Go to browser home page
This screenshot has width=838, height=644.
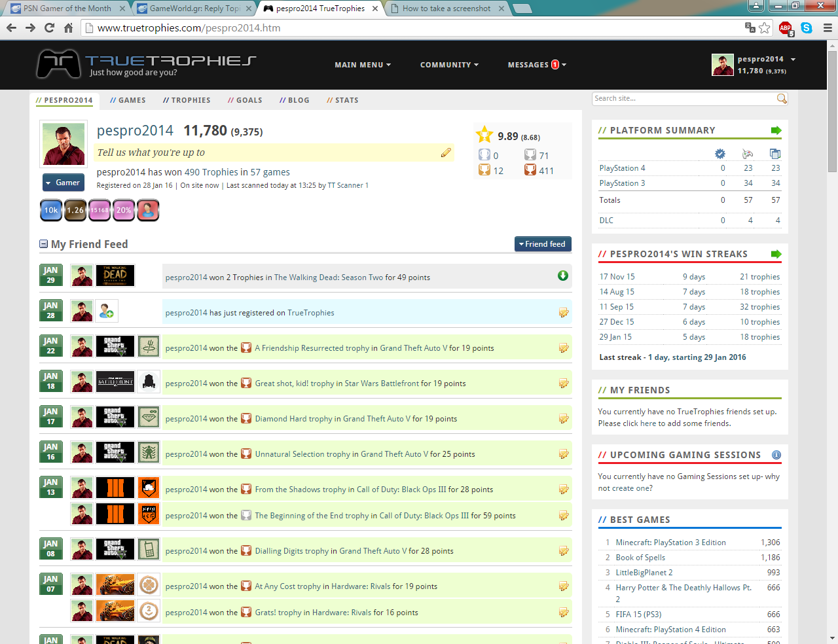tap(68, 27)
